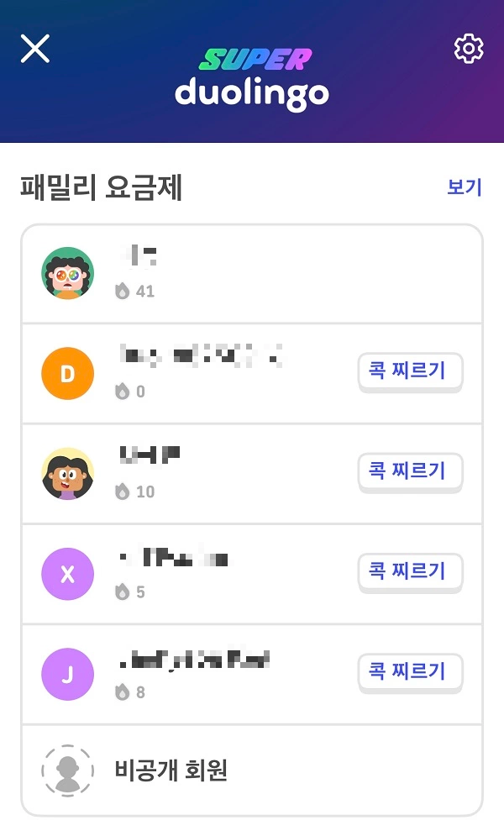Click the purple 'X' initial avatar
Viewport: 504px width, 836px height.
67,573
